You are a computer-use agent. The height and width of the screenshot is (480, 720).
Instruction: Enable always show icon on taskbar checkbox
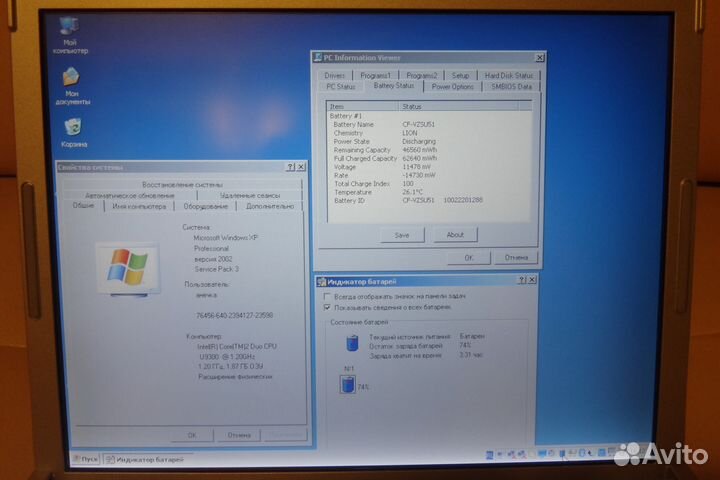[327, 296]
